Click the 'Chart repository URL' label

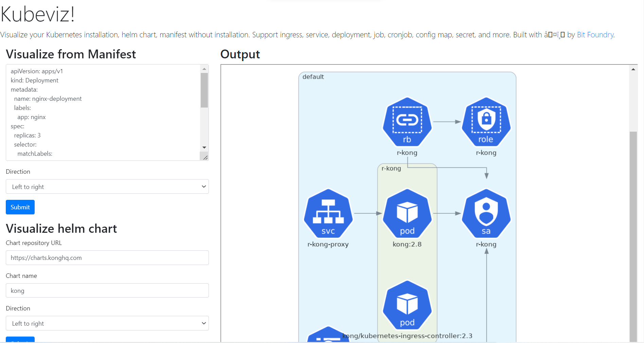[34, 243]
